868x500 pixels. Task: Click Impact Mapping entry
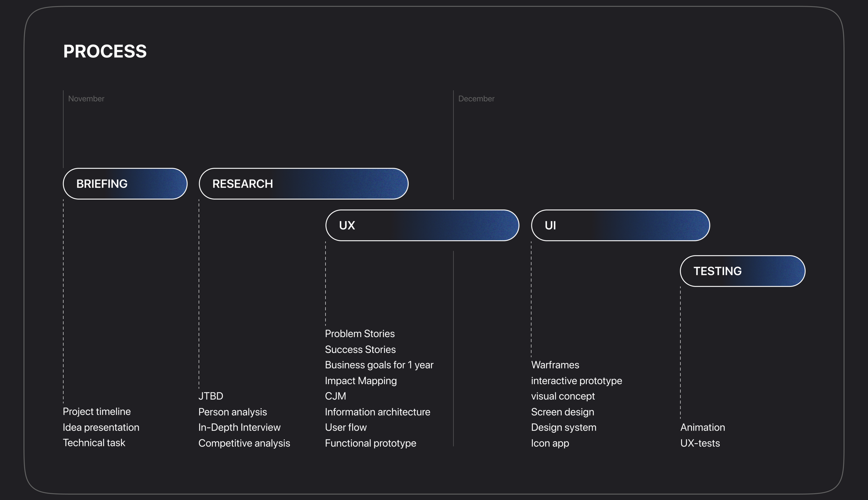coord(360,381)
